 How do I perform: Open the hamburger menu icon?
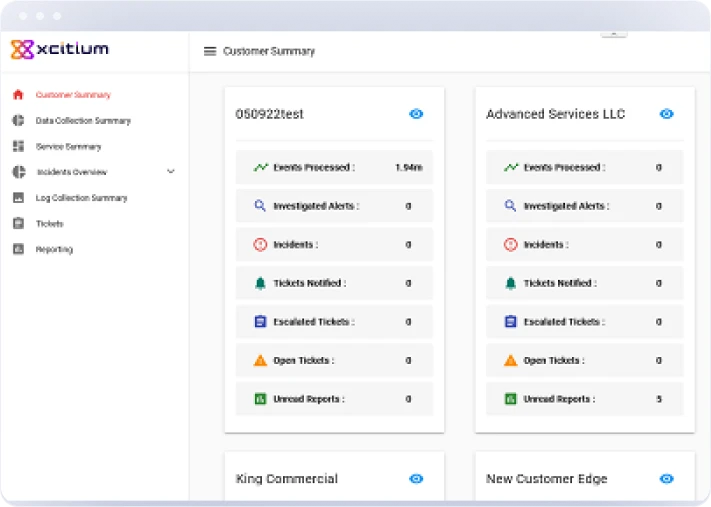(x=210, y=51)
